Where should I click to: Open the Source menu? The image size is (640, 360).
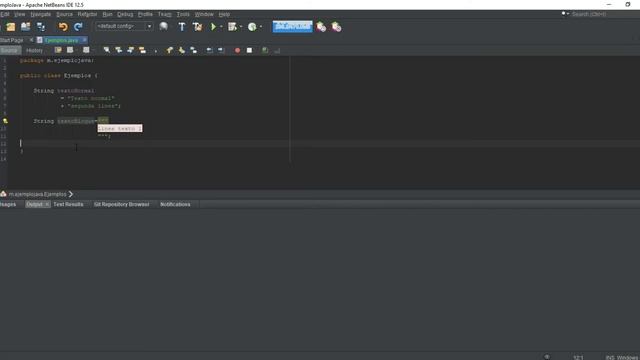[64, 14]
